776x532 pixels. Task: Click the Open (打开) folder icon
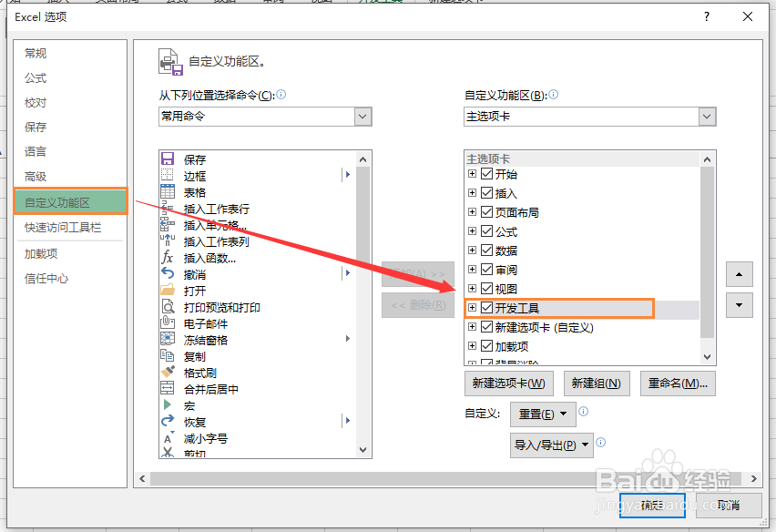coord(168,290)
